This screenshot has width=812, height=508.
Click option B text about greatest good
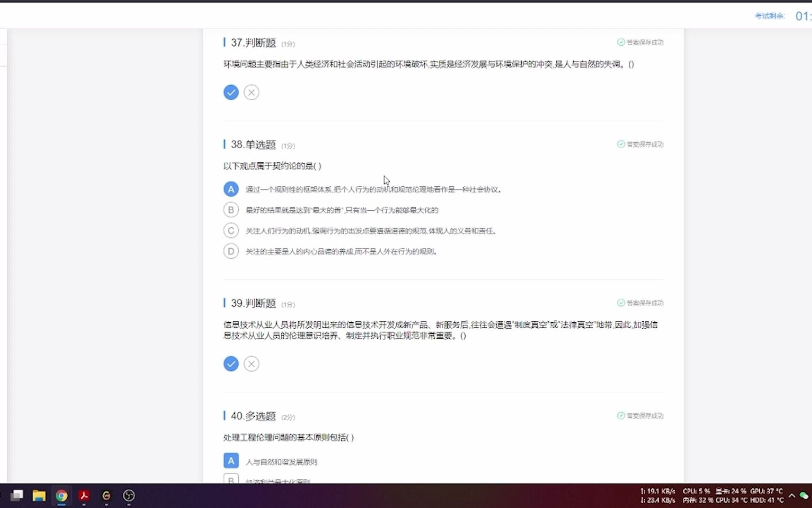tap(342, 210)
